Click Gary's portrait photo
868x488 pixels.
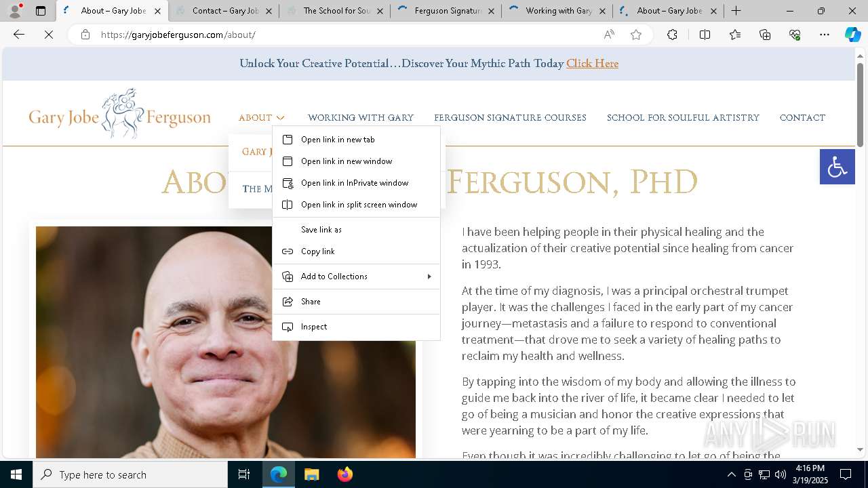[226, 342]
